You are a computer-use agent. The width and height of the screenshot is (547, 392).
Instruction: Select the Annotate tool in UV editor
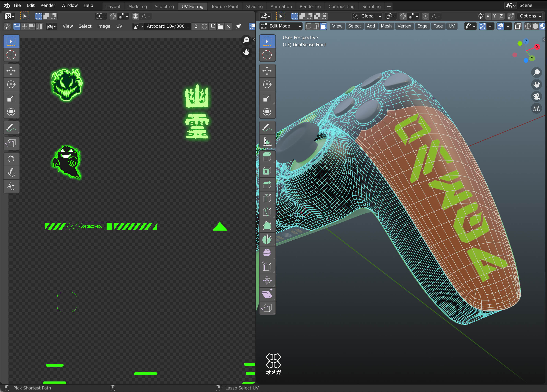[x=11, y=128]
